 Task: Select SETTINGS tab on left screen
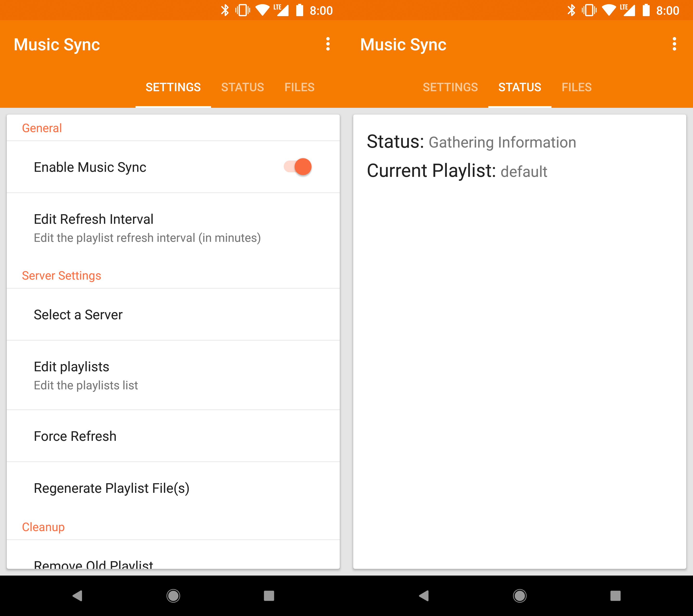click(173, 87)
